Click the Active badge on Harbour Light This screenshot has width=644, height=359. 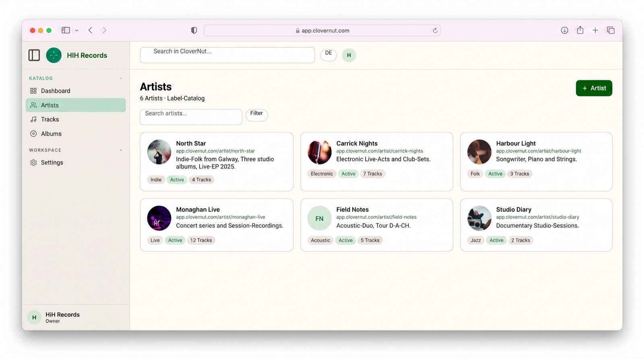click(495, 174)
